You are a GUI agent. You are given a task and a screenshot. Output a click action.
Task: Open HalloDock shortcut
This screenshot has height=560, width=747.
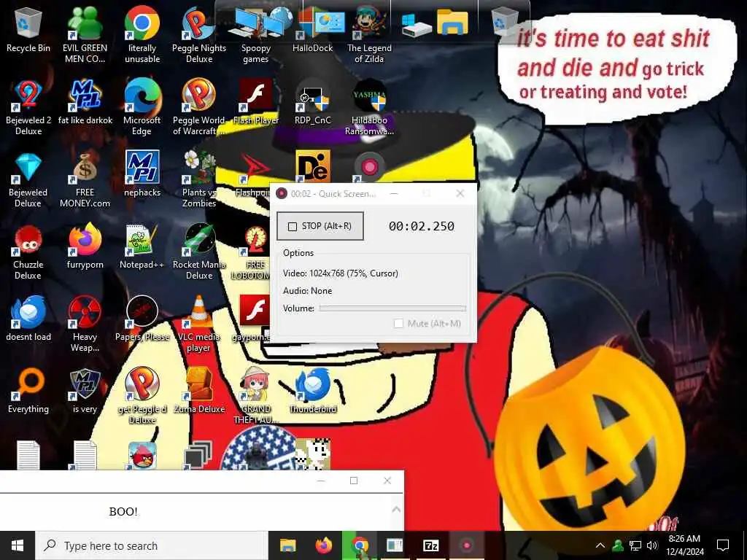[x=312, y=29]
